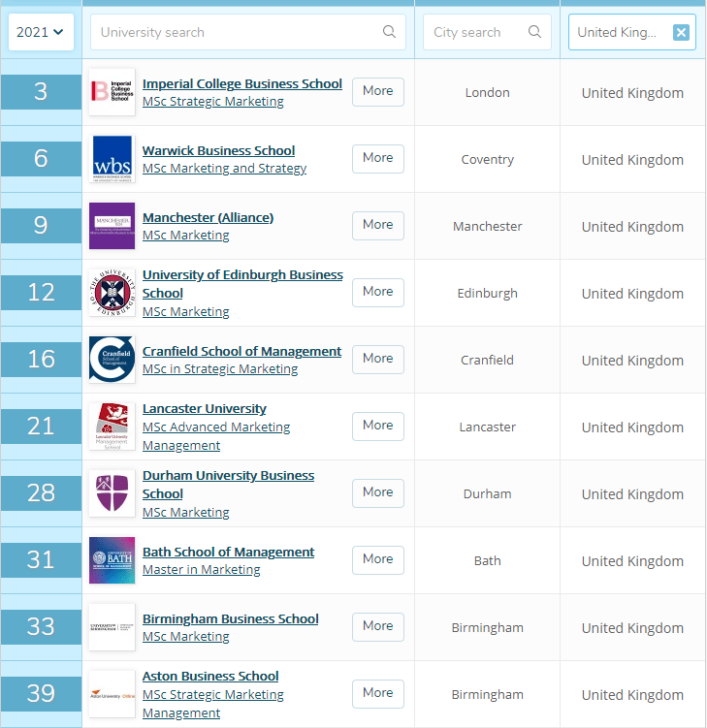Open University of Edinburgh Business School link
The image size is (707, 728).
point(242,284)
